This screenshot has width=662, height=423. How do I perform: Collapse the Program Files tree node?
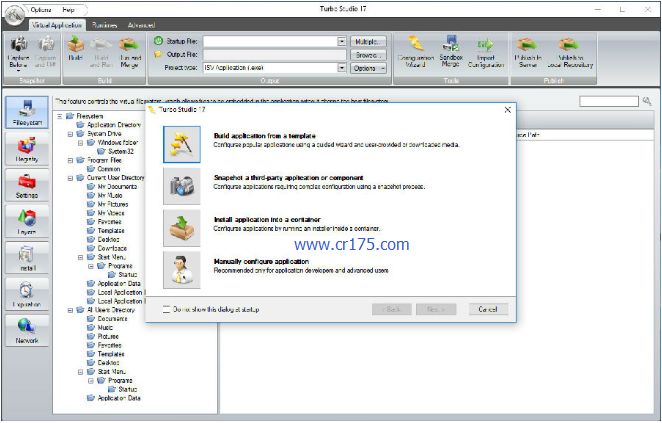[x=70, y=160]
